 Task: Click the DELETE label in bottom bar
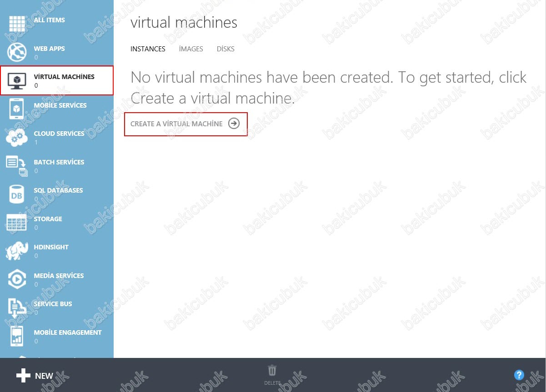click(272, 383)
